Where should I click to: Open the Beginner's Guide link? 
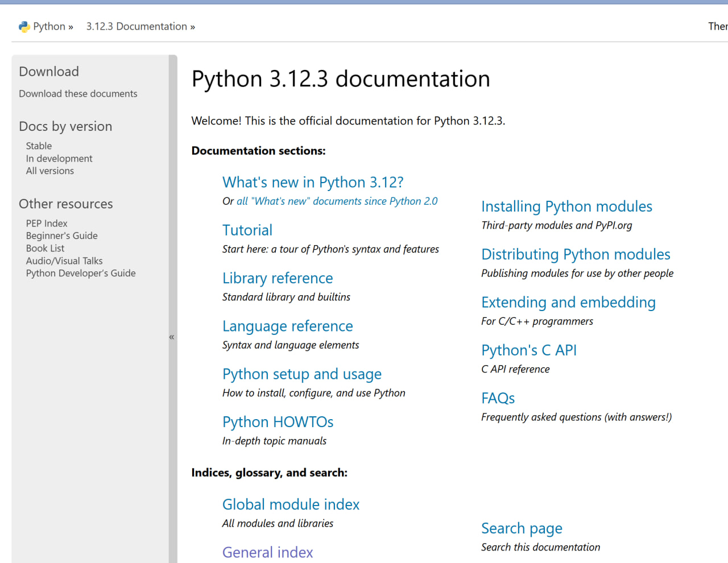point(61,236)
